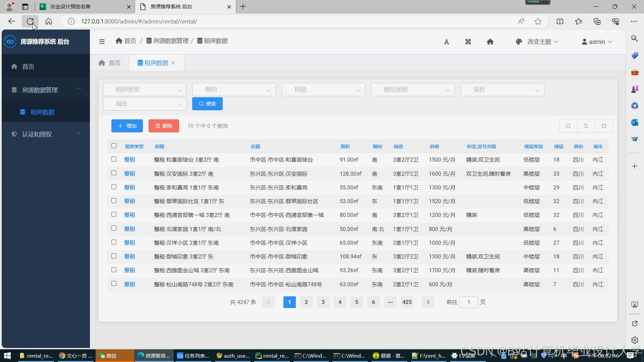644x362 pixels.
Task: Click the hamburger menu collapse icon
Action: [102, 42]
